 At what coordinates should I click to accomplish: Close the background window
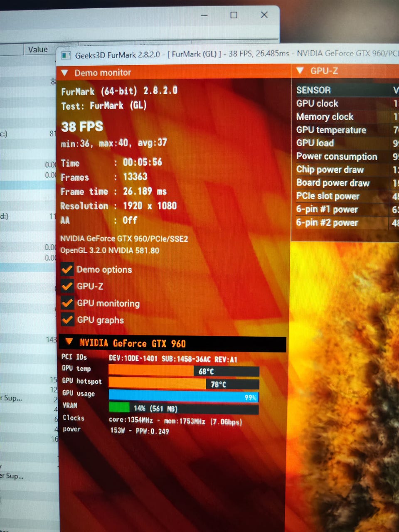[x=264, y=15]
